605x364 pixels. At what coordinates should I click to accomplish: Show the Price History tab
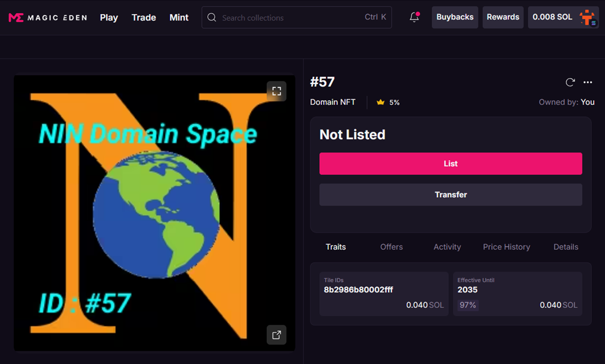click(506, 247)
